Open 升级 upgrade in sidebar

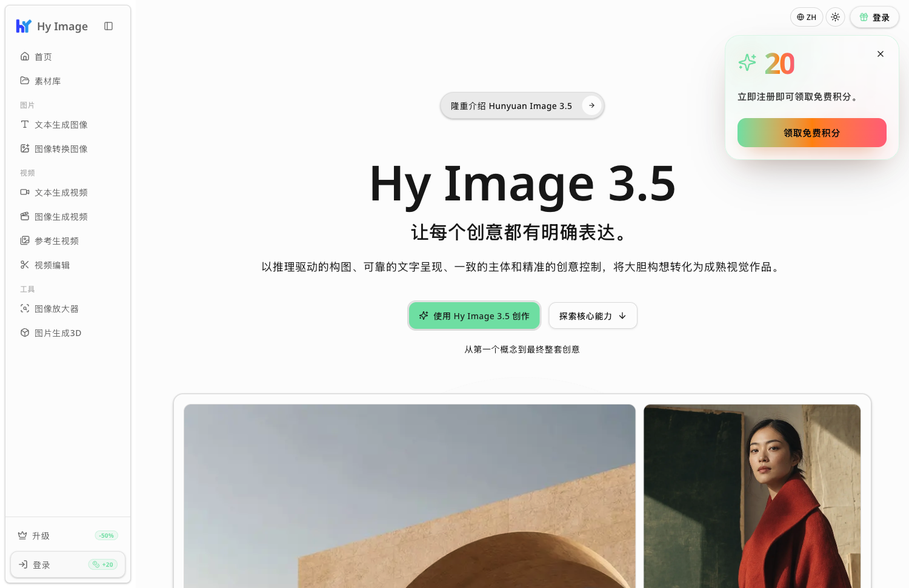(68, 536)
